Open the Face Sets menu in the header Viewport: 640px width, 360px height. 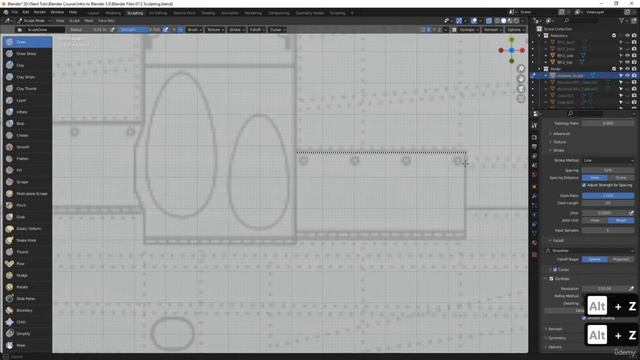pos(106,20)
